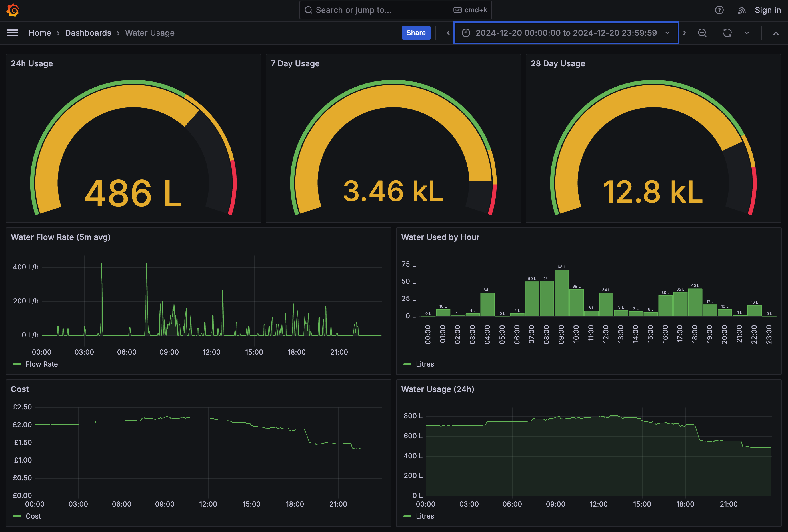
Task: Open the refresh interval dropdown
Action: (747, 33)
